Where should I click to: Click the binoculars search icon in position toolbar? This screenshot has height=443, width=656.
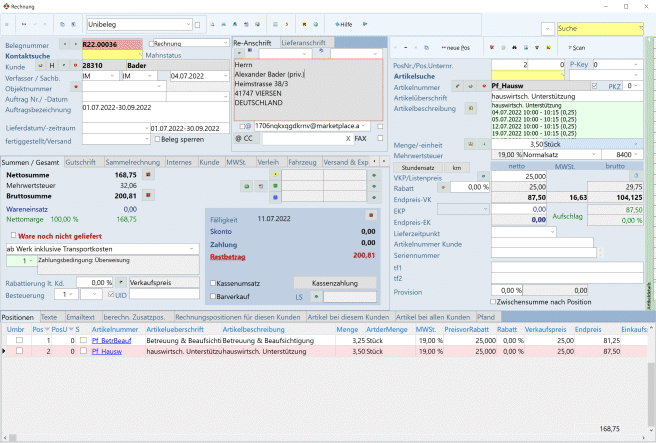(x=514, y=48)
